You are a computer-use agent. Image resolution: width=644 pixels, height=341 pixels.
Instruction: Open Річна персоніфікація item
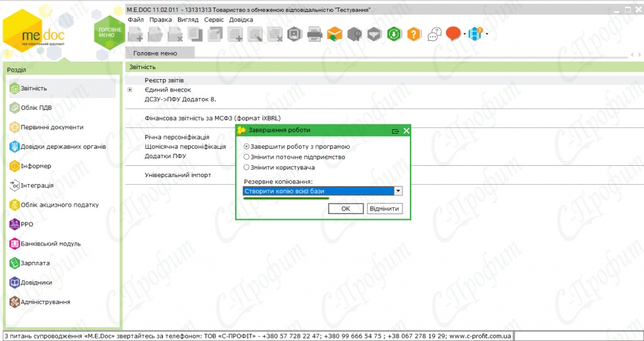(x=177, y=137)
